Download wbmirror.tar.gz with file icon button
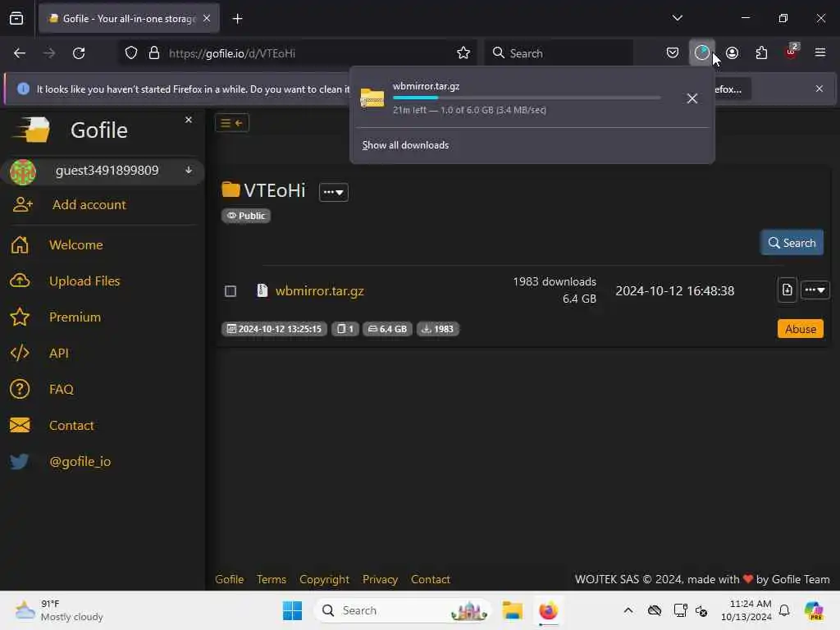This screenshot has width=840, height=630. coord(787,290)
